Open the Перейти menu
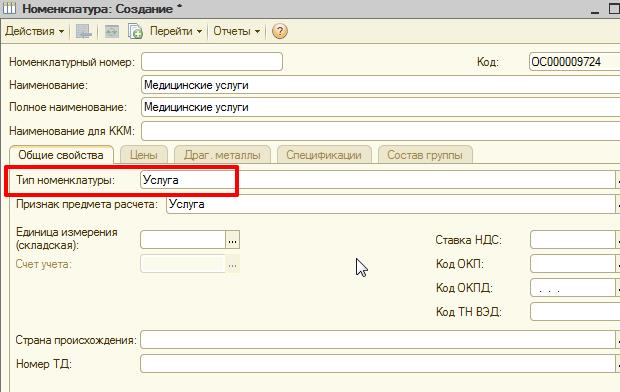This screenshot has height=392, width=620. coord(176,31)
